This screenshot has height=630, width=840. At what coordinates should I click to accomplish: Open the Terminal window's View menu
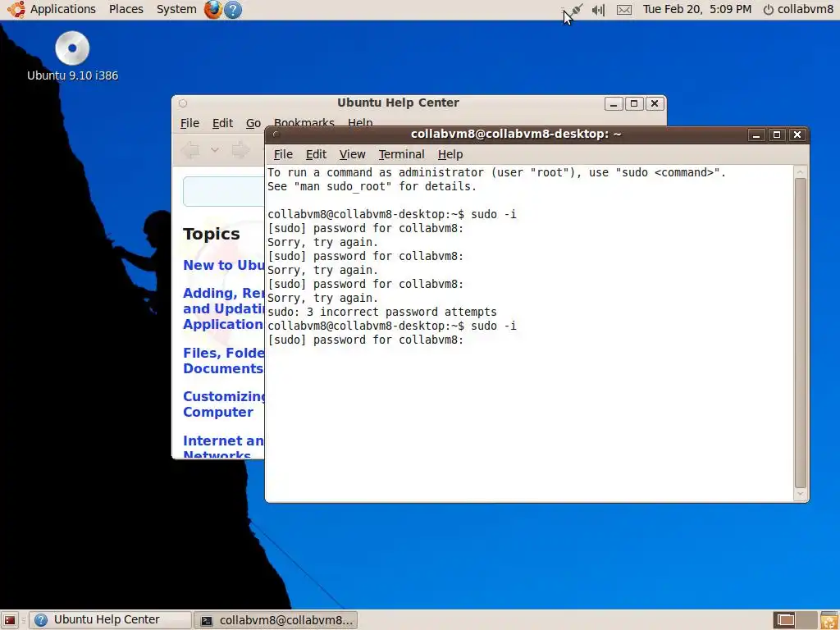coord(352,154)
